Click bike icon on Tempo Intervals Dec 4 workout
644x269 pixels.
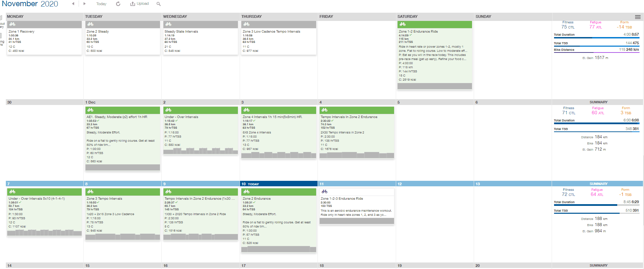(324, 110)
